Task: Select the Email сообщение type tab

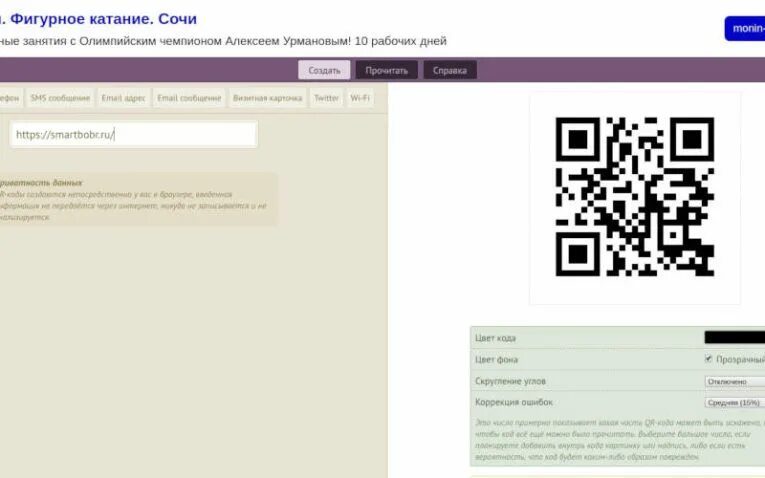Action: [x=189, y=98]
